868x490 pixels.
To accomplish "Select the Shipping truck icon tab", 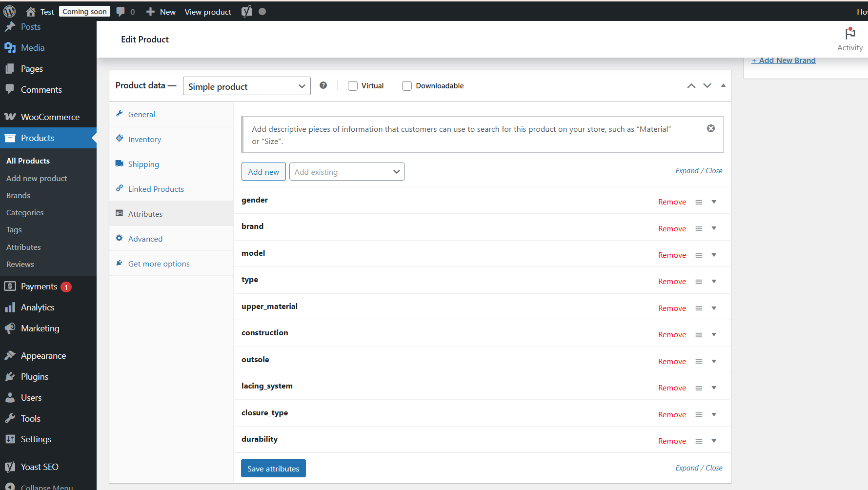I will [x=120, y=163].
